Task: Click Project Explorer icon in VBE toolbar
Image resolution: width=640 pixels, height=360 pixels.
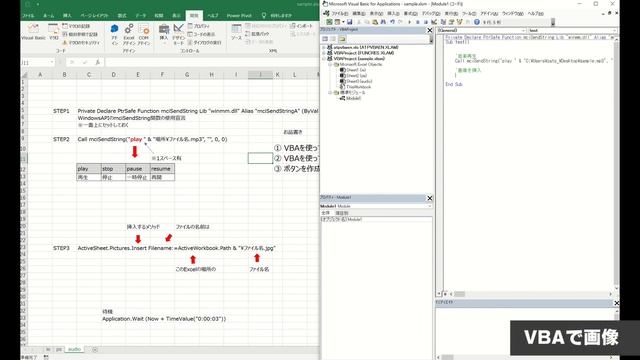Action: pyautogui.click(x=443, y=22)
